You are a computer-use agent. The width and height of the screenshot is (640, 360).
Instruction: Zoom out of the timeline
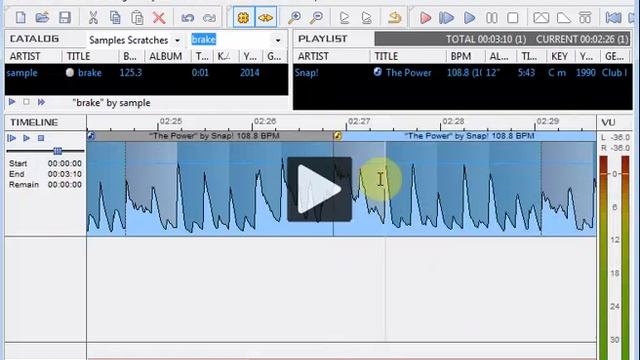(x=316, y=18)
